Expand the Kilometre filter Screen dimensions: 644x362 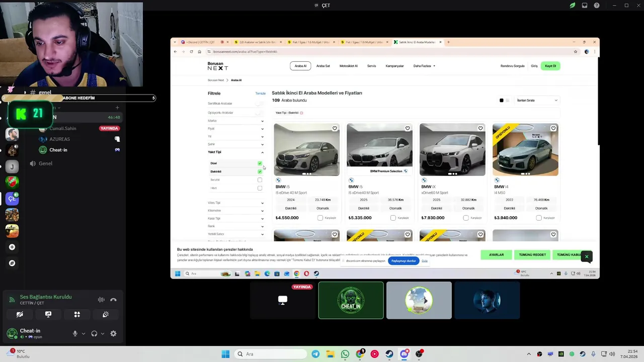(x=236, y=211)
